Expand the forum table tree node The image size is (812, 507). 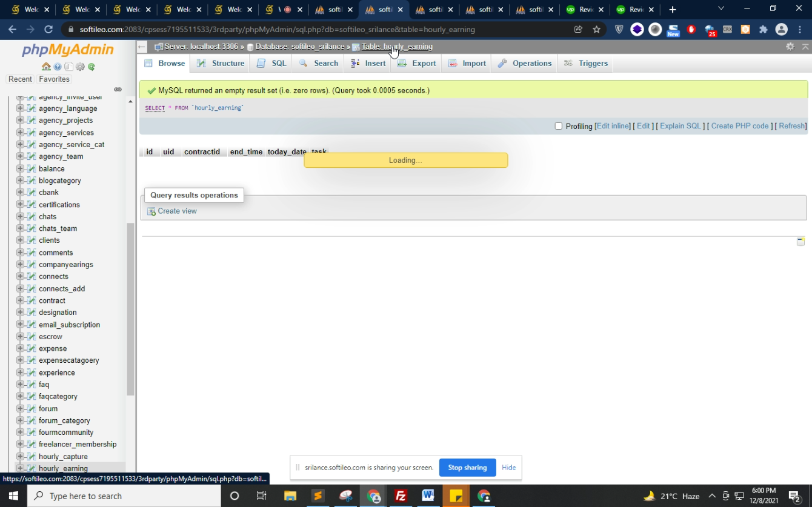20,408
